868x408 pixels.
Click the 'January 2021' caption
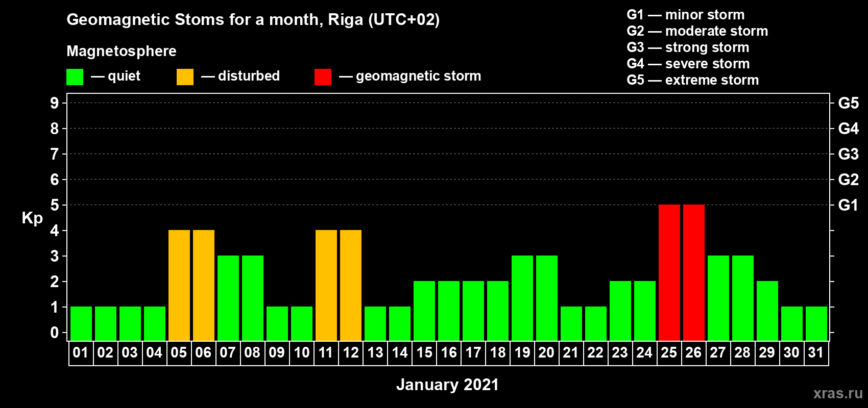point(447,385)
